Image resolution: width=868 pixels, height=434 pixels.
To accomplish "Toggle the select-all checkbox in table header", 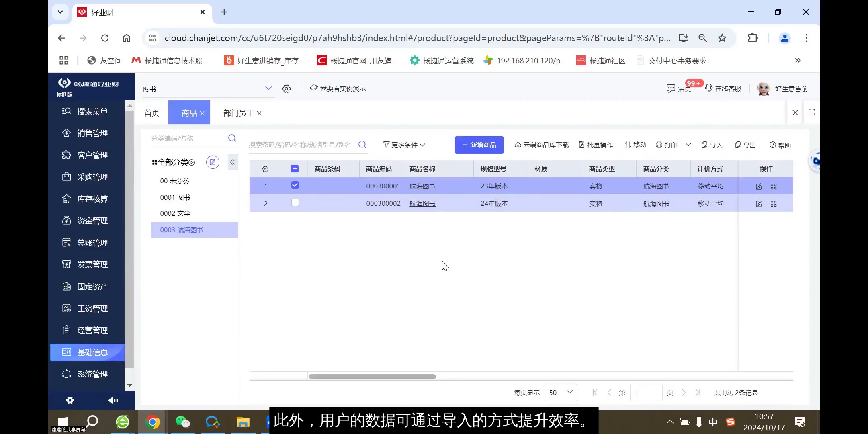I will pos(295,168).
